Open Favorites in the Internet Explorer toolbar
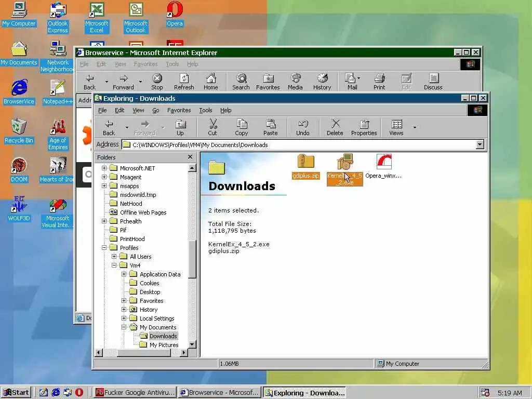 click(268, 82)
